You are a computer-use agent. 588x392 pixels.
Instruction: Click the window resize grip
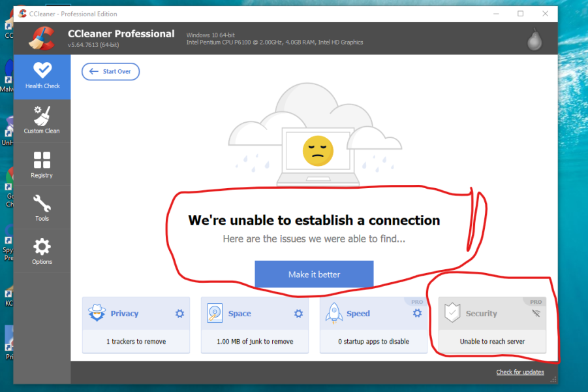553,380
